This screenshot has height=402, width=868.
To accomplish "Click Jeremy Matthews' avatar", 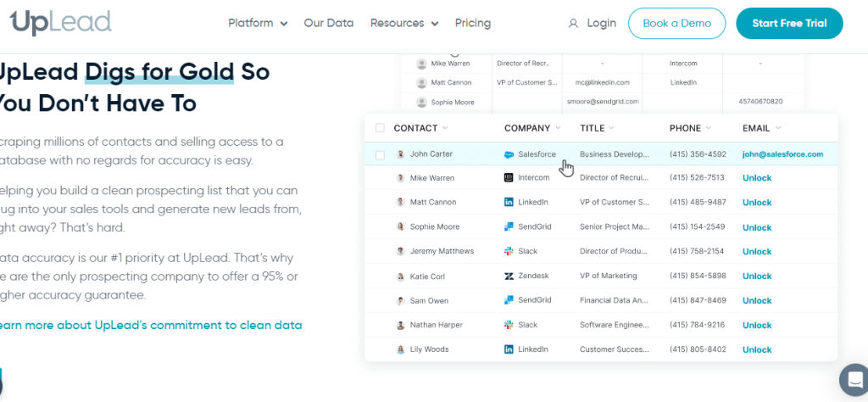I will pyautogui.click(x=401, y=251).
